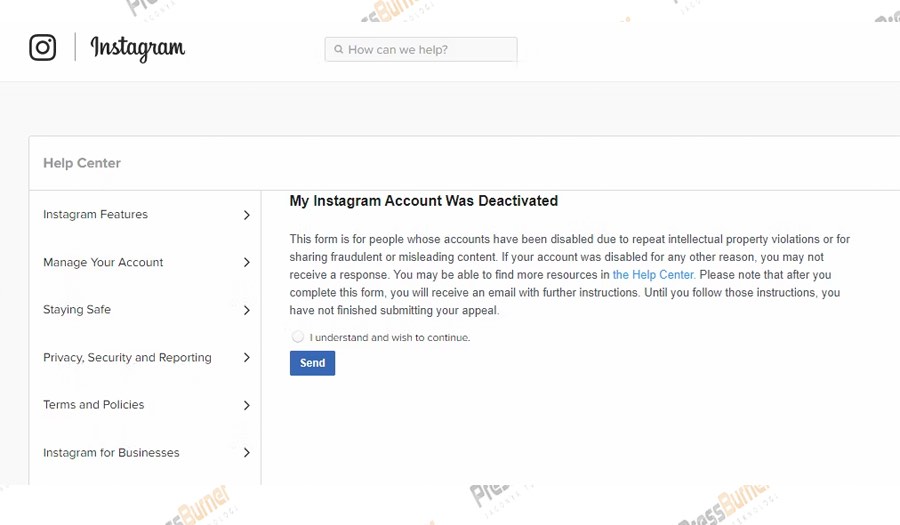Image resolution: width=900 pixels, height=525 pixels.
Task: Choose Terms and Policies in sidebar
Action: pos(93,405)
